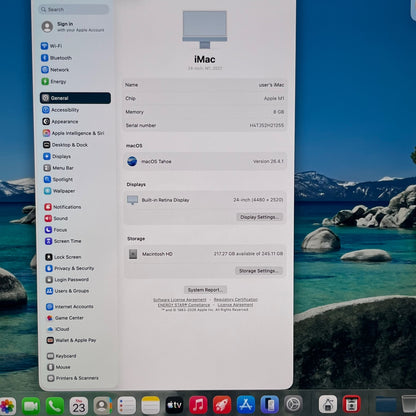Click the Storage Settings button
The width and height of the screenshot is (416, 416).
pos(259,271)
